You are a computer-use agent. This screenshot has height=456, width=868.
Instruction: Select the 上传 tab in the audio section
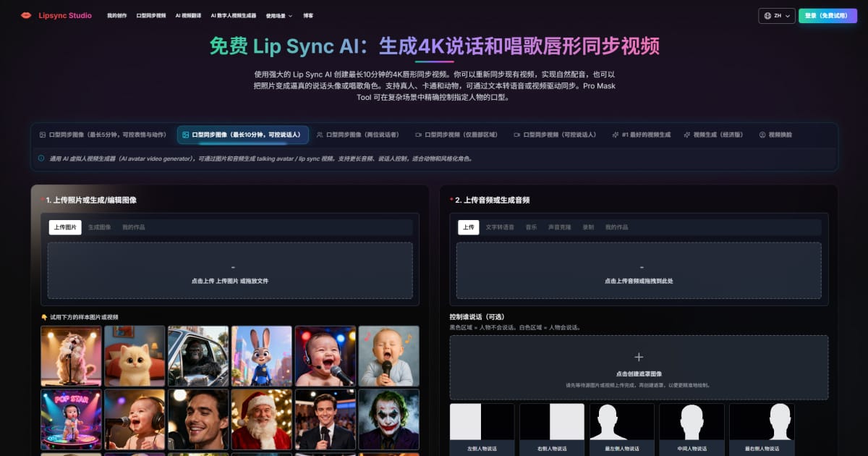tap(469, 227)
